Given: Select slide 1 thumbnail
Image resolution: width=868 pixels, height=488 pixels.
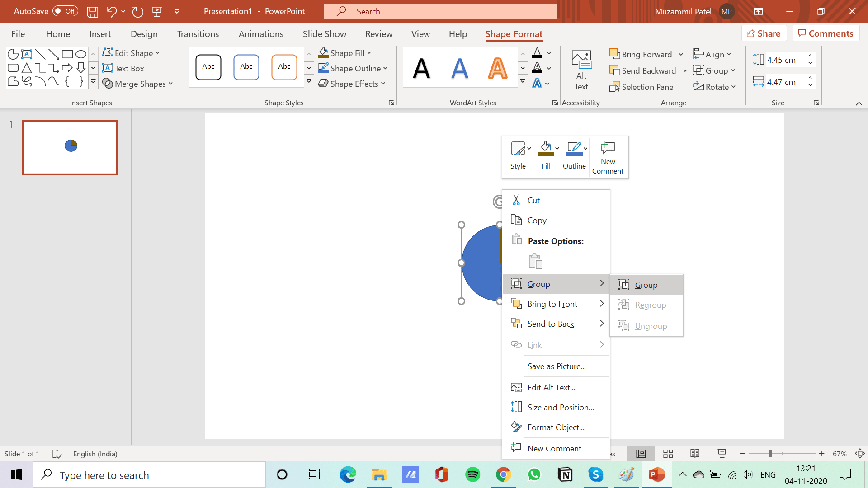Looking at the screenshot, I should pyautogui.click(x=70, y=147).
